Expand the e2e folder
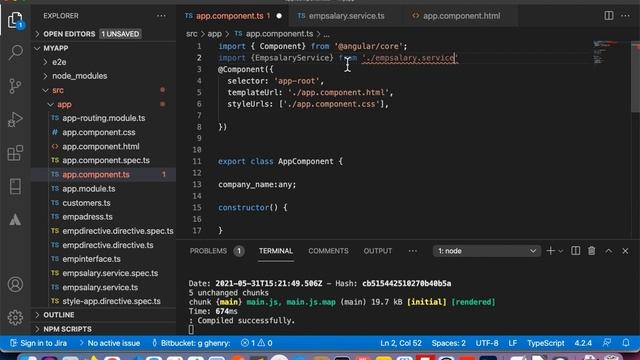 104,62
